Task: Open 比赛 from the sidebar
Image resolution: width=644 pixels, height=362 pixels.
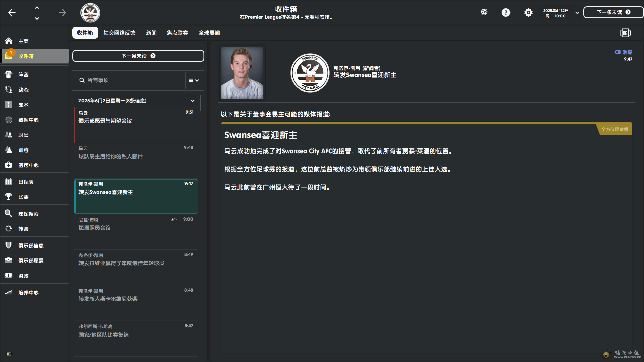Action: (35, 197)
